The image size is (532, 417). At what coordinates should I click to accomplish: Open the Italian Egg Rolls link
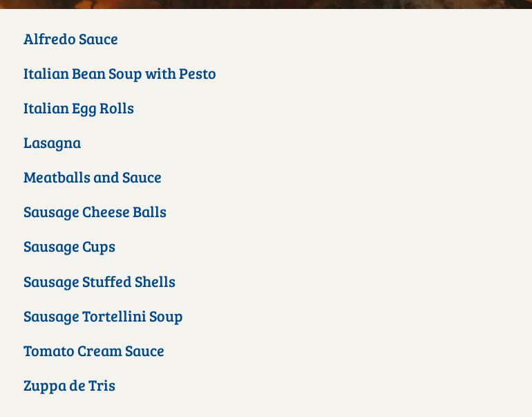pyautogui.click(x=79, y=108)
